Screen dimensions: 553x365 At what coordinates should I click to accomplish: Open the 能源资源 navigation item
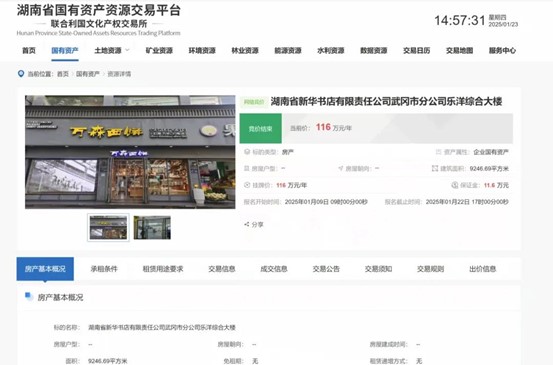pyautogui.click(x=288, y=50)
